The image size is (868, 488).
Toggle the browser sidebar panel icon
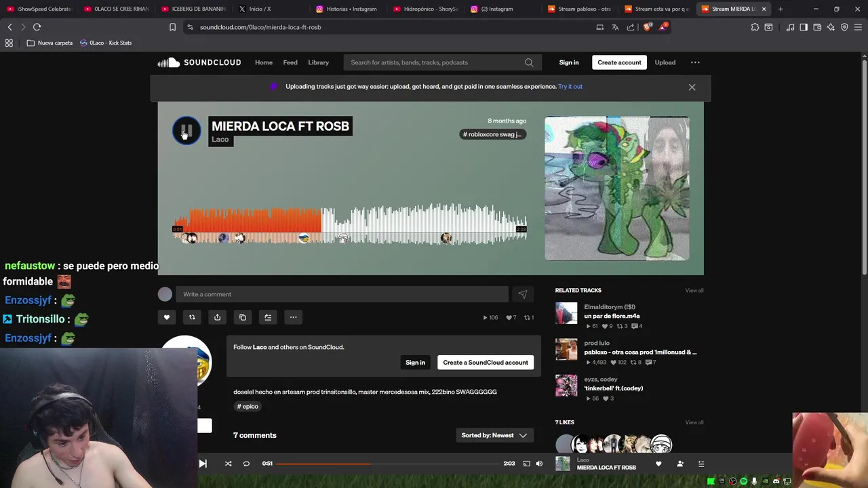tap(804, 27)
